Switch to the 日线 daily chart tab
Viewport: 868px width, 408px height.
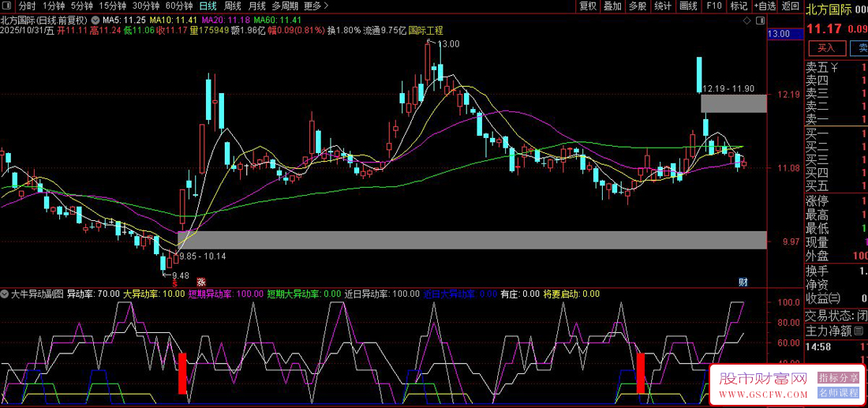208,6
